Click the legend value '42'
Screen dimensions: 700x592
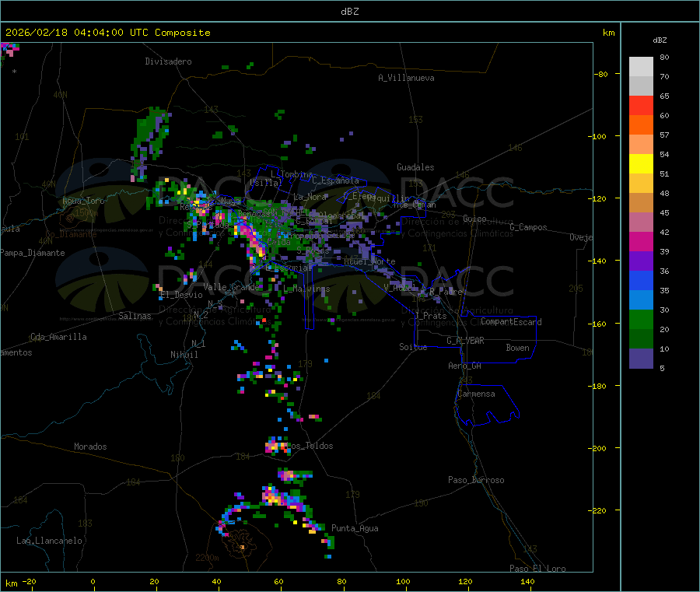pos(664,232)
